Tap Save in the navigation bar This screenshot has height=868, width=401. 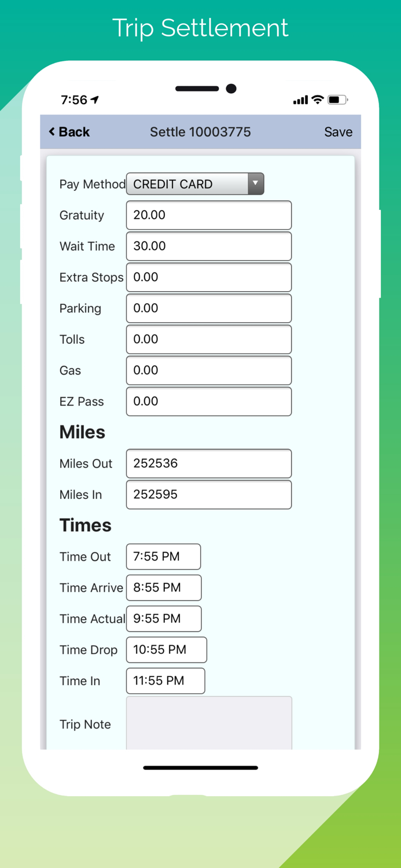pyautogui.click(x=338, y=132)
